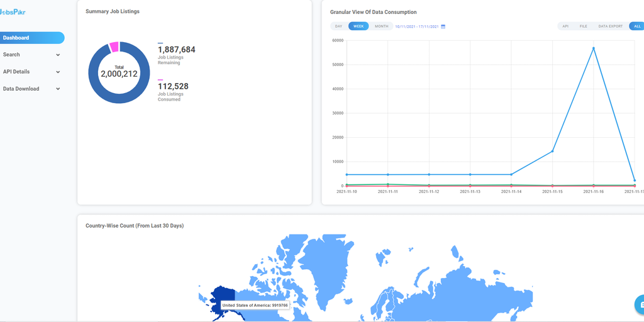Click the 2021-11-16 peak data point
The width and height of the screenshot is (644, 322).
tap(593, 48)
